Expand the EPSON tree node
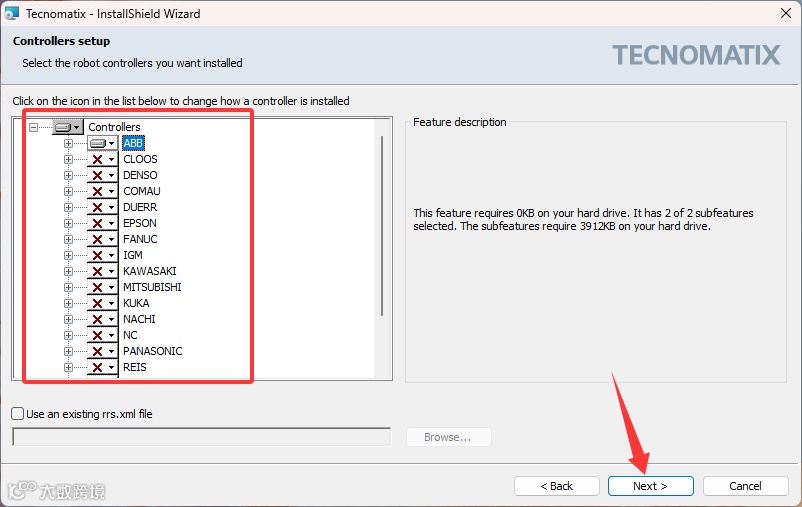This screenshot has height=507, width=802. pos(68,223)
